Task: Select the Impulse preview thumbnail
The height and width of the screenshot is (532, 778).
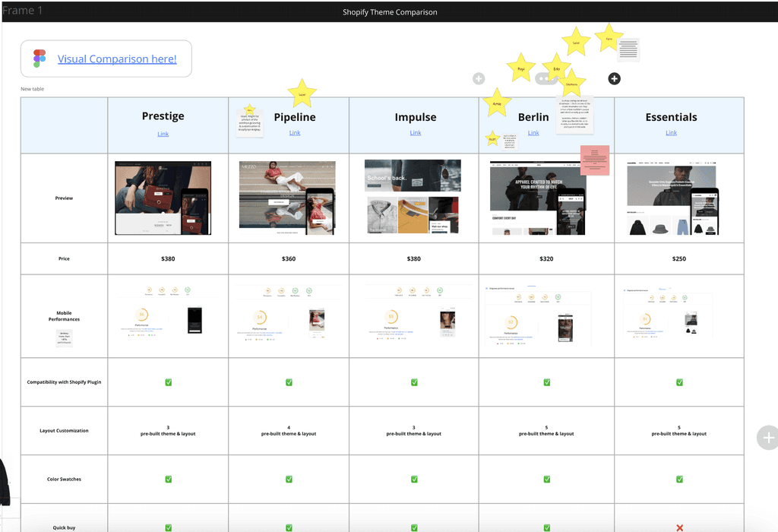Action: click(x=413, y=197)
